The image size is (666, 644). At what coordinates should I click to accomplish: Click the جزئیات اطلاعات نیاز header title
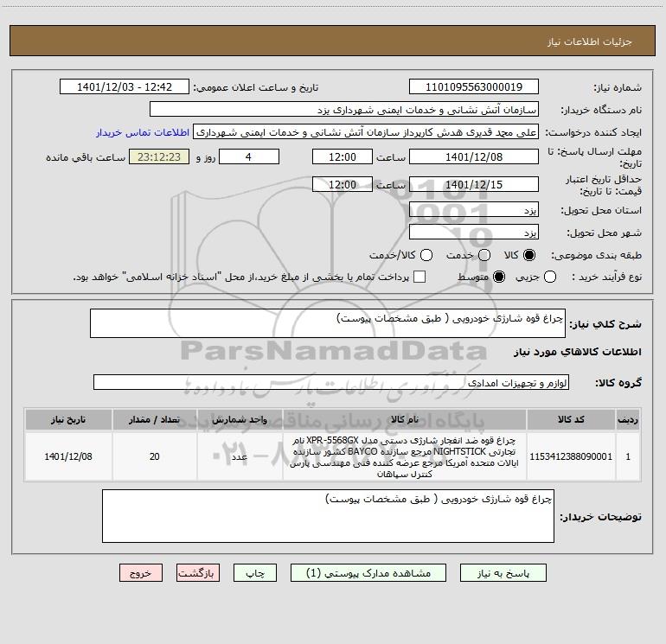pos(590,41)
